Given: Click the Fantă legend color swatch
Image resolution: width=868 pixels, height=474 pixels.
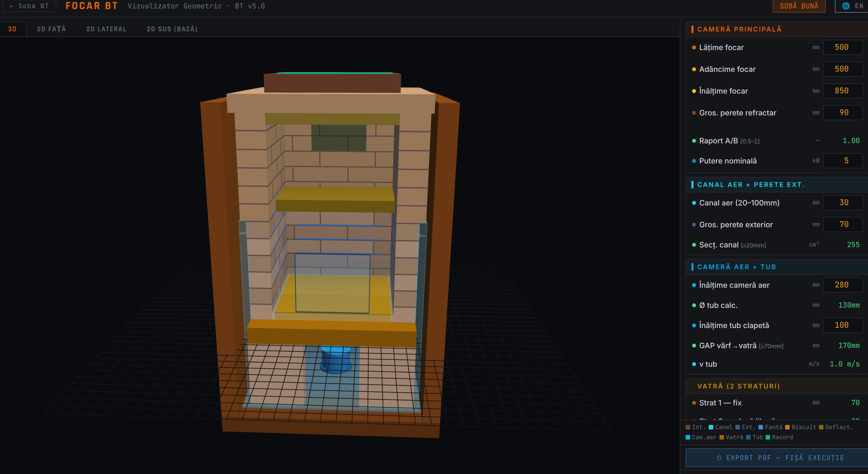Looking at the screenshot, I should point(760,427).
